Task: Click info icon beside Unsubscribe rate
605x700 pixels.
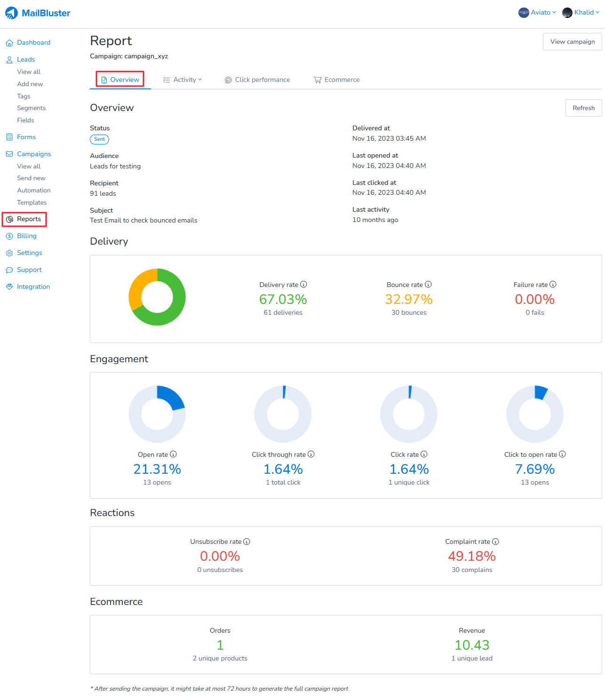Action: [247, 541]
